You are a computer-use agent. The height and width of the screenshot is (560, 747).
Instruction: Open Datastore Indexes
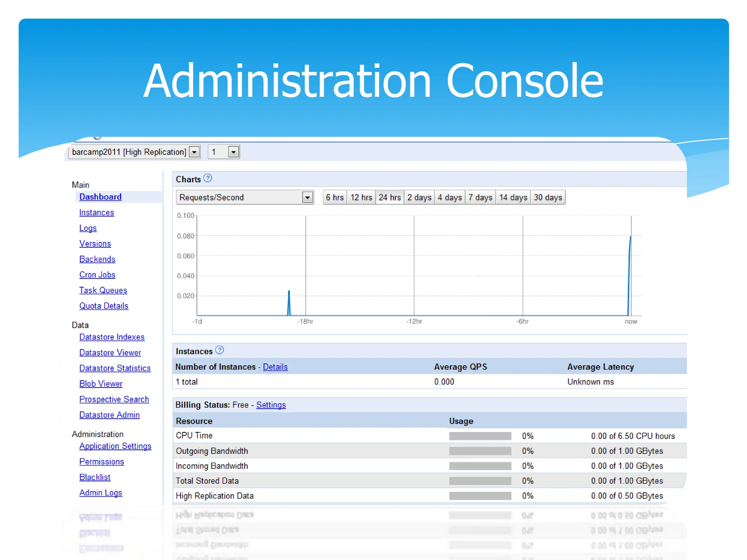tap(112, 337)
